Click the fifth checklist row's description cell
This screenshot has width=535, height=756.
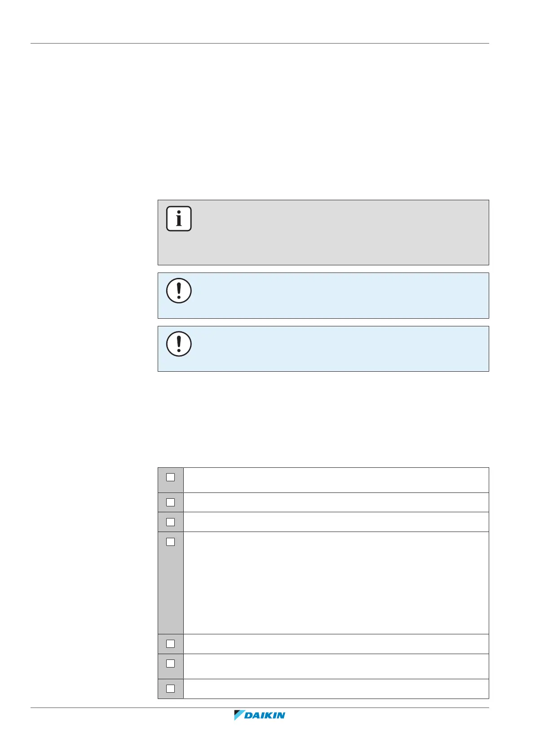pos(336,644)
